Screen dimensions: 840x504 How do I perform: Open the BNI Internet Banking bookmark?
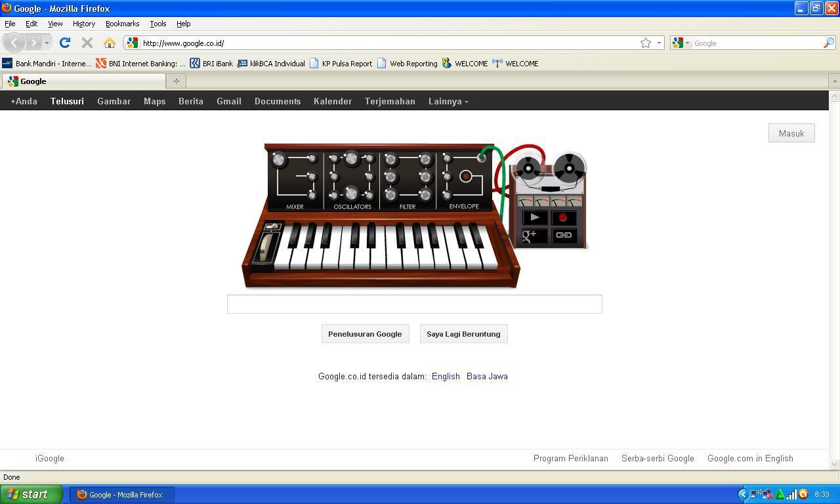coord(140,64)
